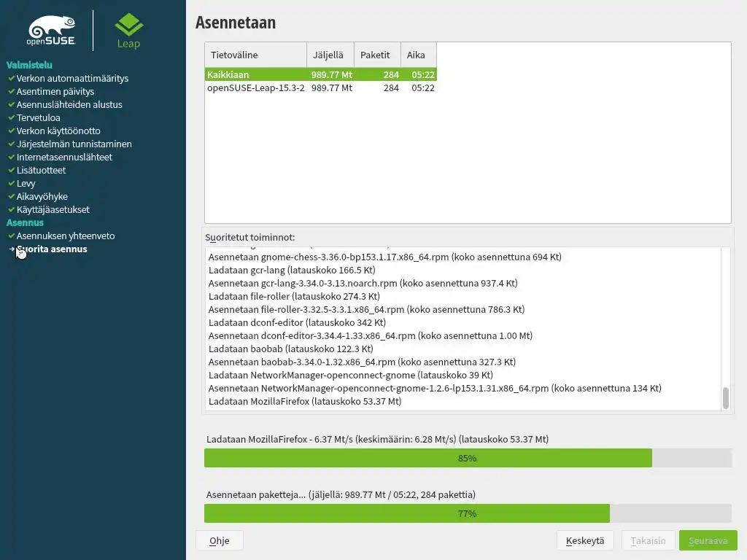Sort by Aika column header
Viewport: 747px width, 560px height.
[x=418, y=55]
